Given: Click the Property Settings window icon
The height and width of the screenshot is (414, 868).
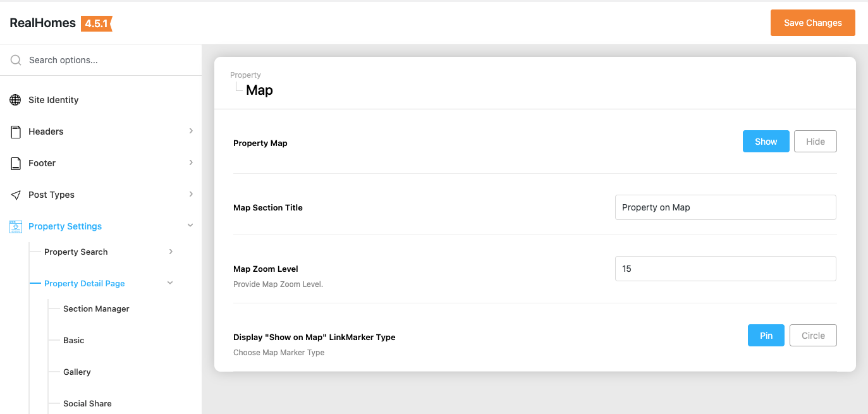Looking at the screenshot, I should [16, 226].
